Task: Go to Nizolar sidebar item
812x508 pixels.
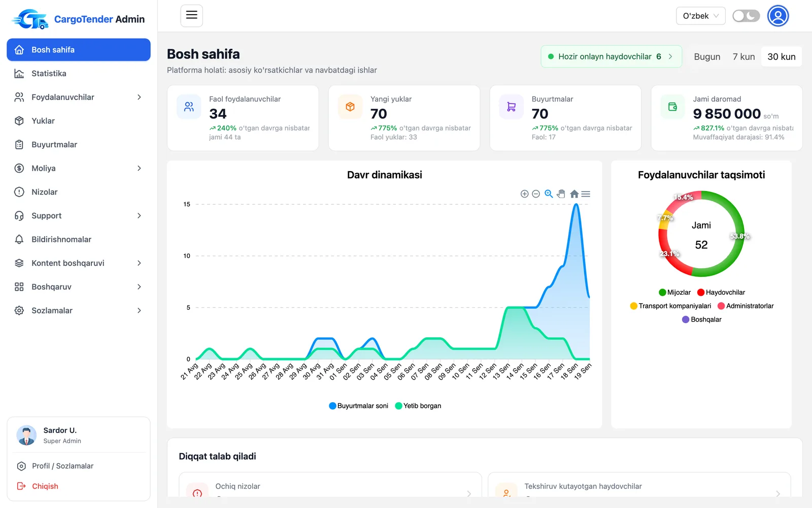Action: [79, 192]
